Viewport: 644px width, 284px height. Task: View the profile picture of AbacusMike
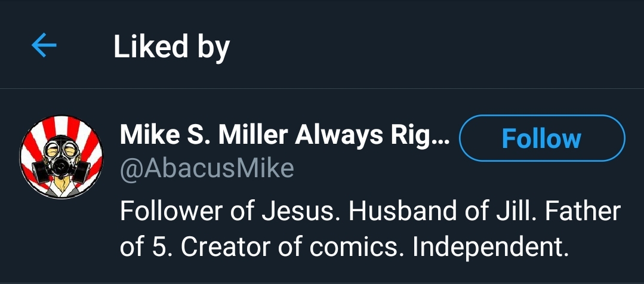[x=61, y=157]
